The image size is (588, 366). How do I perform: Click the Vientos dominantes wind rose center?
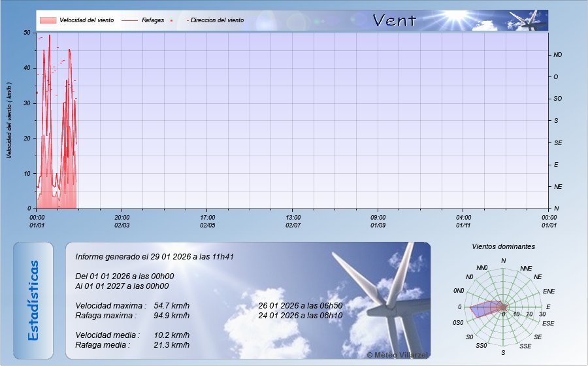(x=502, y=307)
